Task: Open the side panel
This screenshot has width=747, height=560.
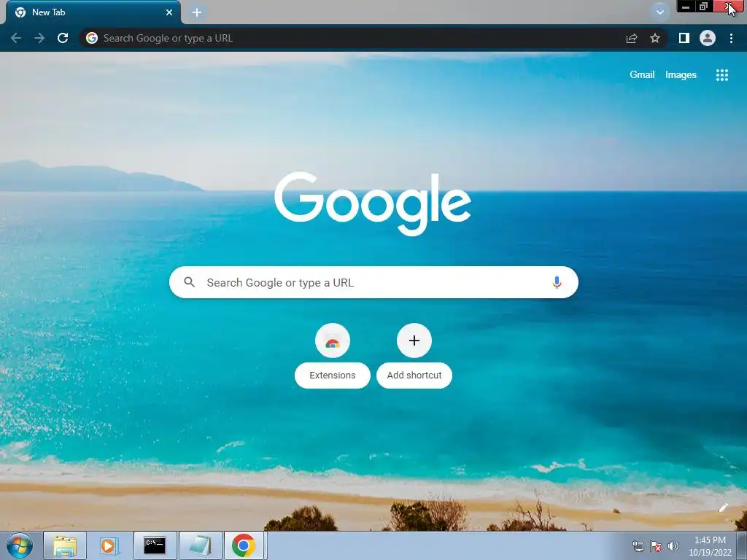Action: pos(684,38)
